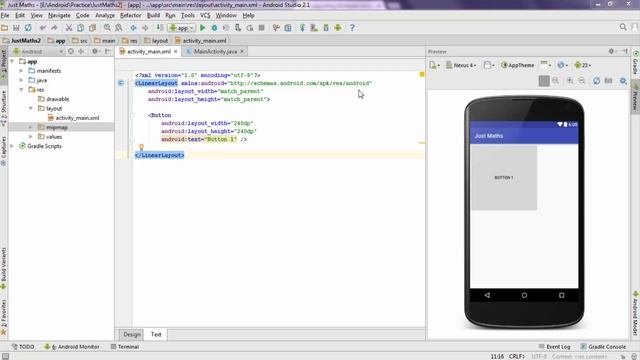Click the Copy toolbar icon
This screenshot has width=640, height=360.
tap(80, 28)
